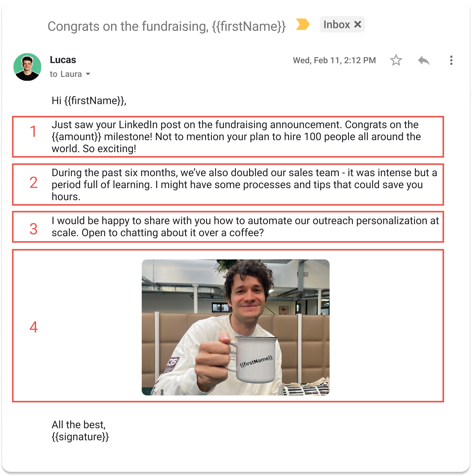The height and width of the screenshot is (476, 472).
Task: Click the 'to Laura' recipient text
Action: [x=66, y=74]
